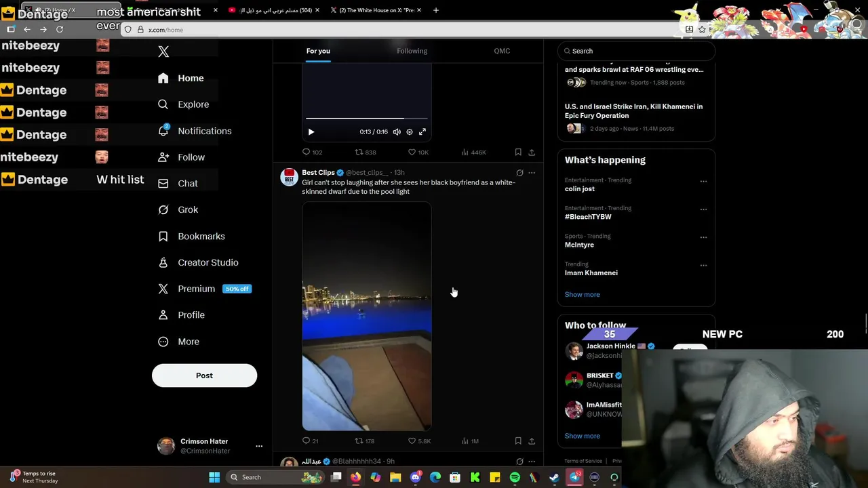Open Profile in sidebar
Viewport: 868px width, 488px height.
pyautogui.click(x=180, y=315)
